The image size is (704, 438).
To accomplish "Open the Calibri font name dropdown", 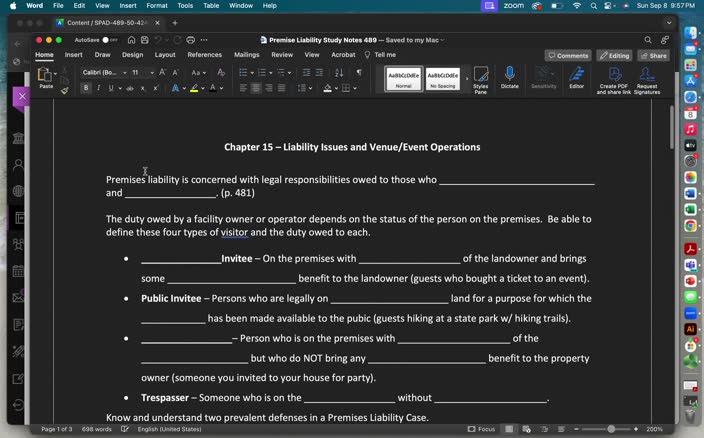I will coord(105,73).
